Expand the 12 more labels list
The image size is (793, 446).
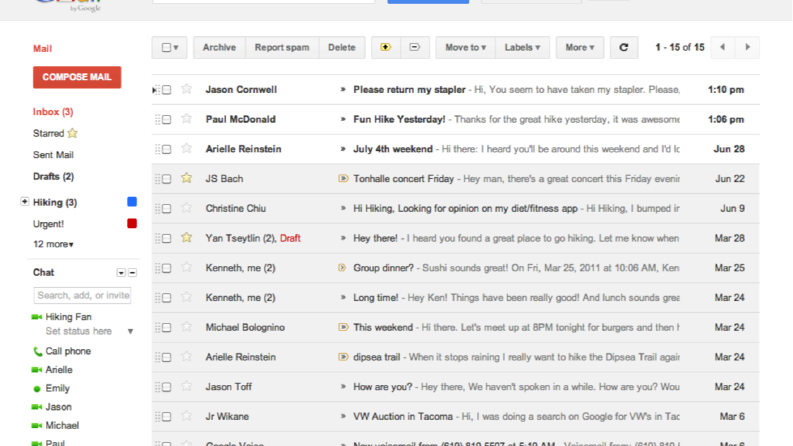53,244
